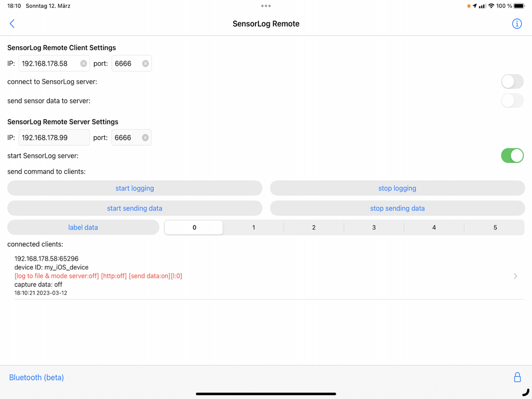Tap timestamp 18:10:21 2023-03-12
This screenshot has height=399, width=532.
point(41,293)
